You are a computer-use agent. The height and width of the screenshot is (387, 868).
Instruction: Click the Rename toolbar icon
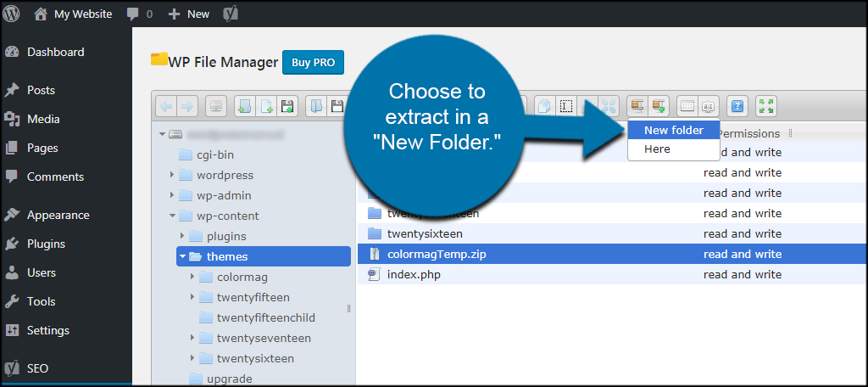(x=565, y=106)
